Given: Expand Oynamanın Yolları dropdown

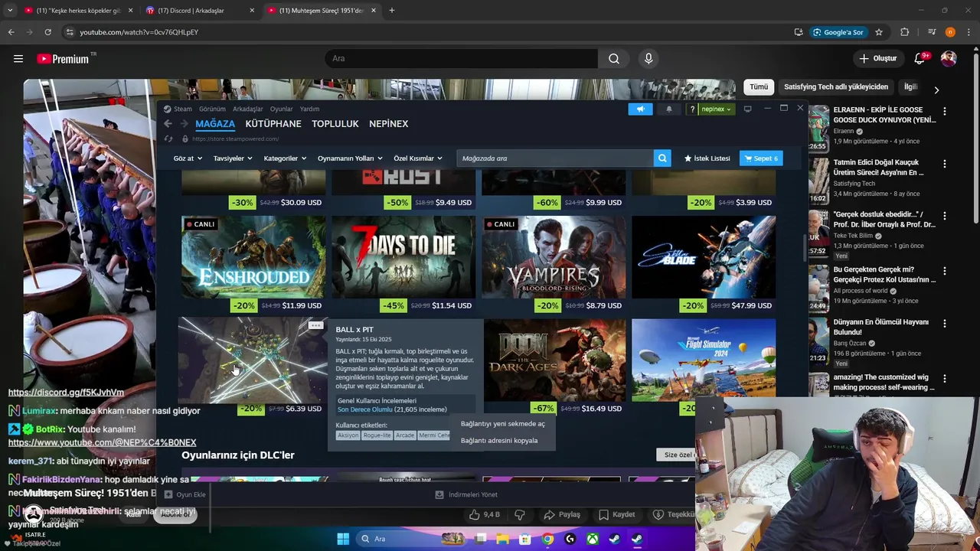Looking at the screenshot, I should tap(350, 158).
